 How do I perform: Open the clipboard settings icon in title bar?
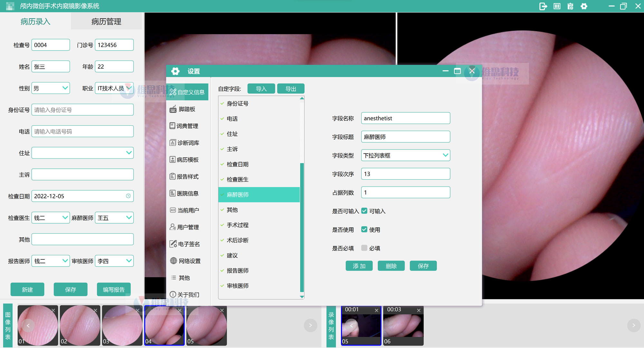click(570, 6)
